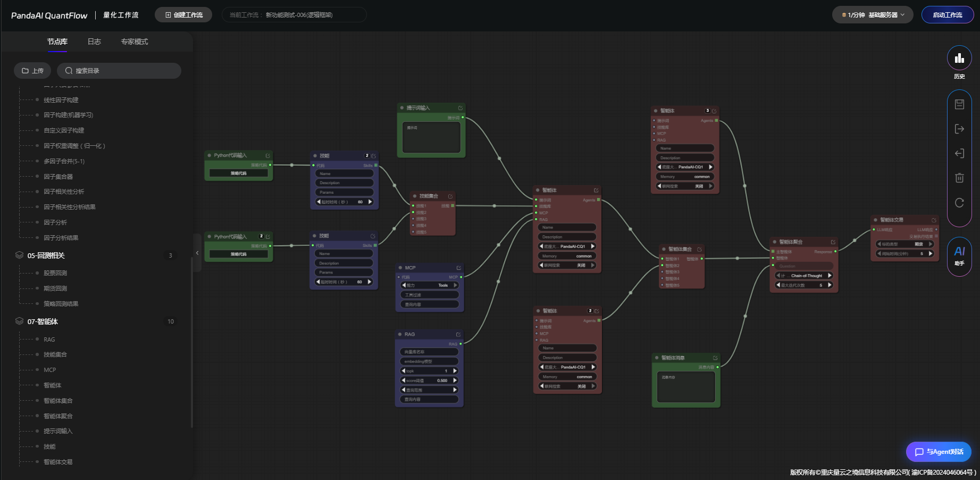Image resolution: width=980 pixels, height=480 pixels.
Task: Click the save workflow floppy disk icon
Action: click(x=959, y=104)
